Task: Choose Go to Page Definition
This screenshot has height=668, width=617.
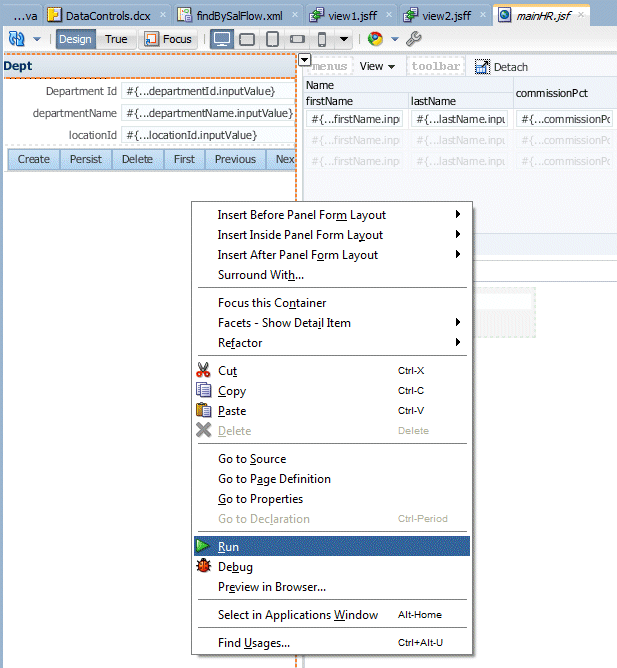Action: (x=332, y=479)
